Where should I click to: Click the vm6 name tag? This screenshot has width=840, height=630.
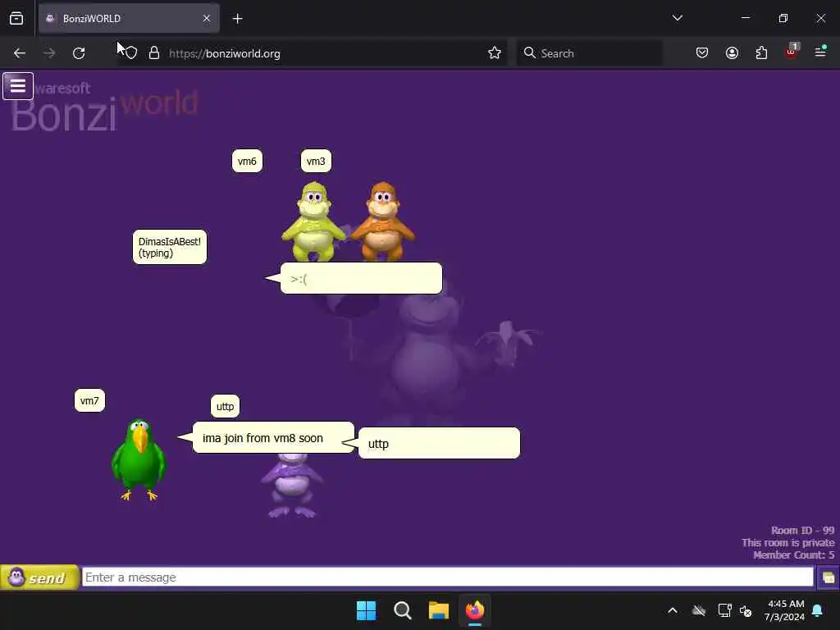pos(247,162)
